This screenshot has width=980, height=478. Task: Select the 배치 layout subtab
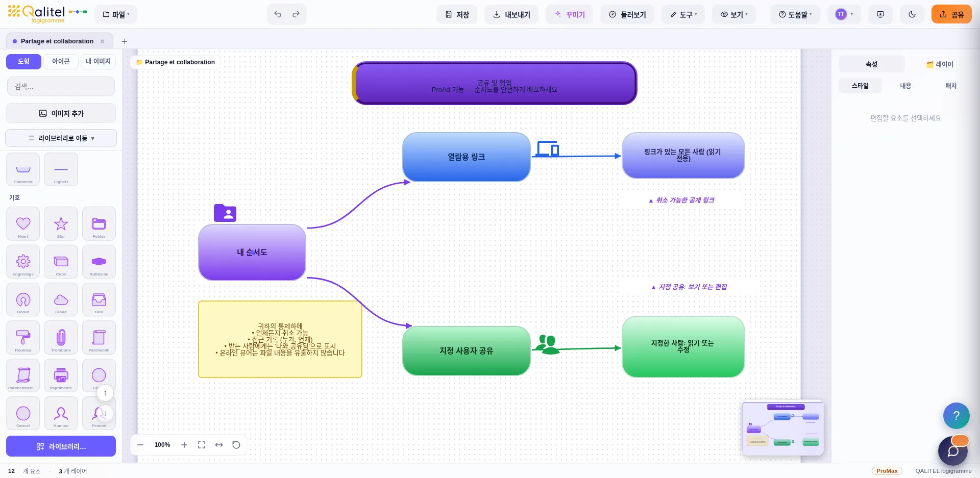951,86
